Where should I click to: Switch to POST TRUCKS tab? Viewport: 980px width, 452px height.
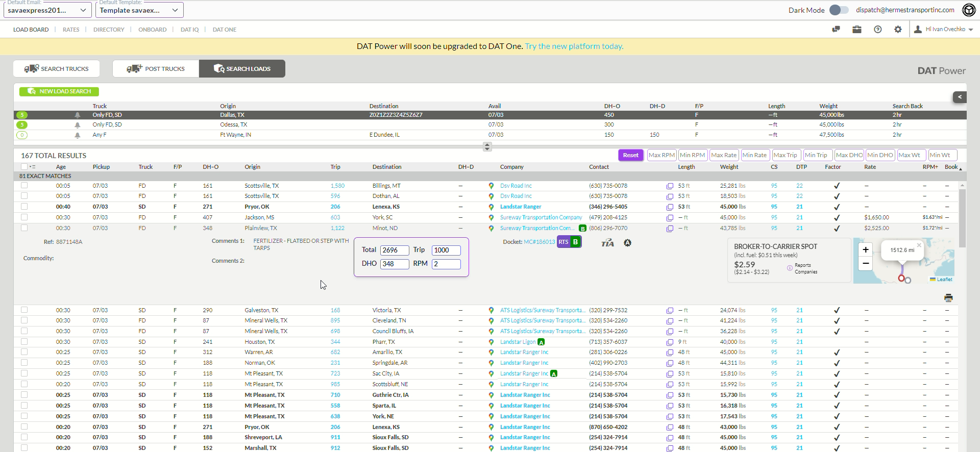156,68
